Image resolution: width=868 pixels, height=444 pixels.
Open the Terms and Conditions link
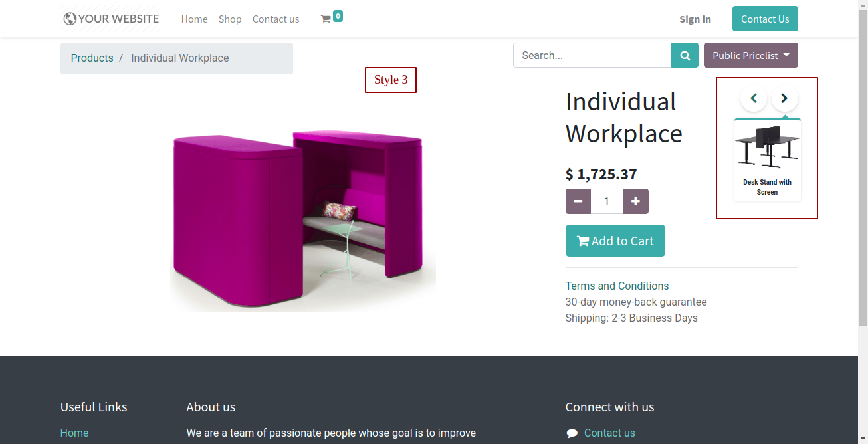(x=617, y=286)
